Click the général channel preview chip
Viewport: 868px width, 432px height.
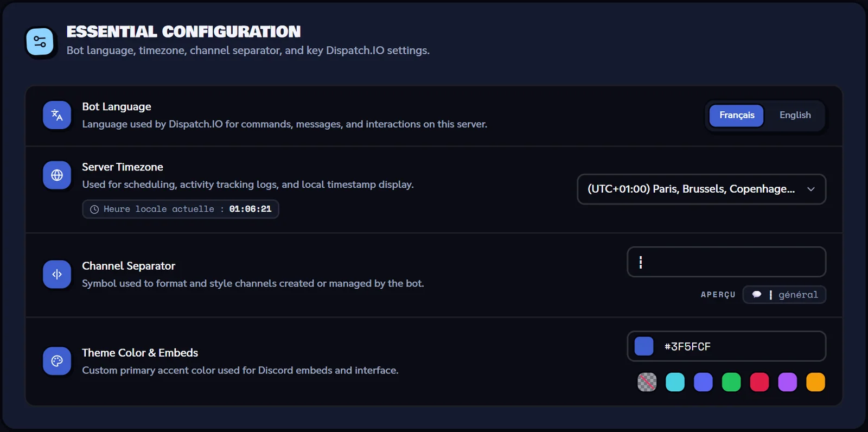[784, 295]
